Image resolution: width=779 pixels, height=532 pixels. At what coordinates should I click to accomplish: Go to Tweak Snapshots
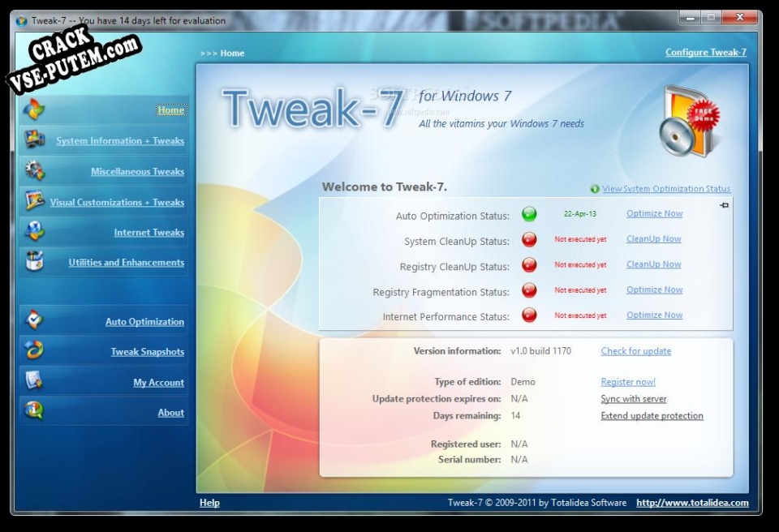148,352
